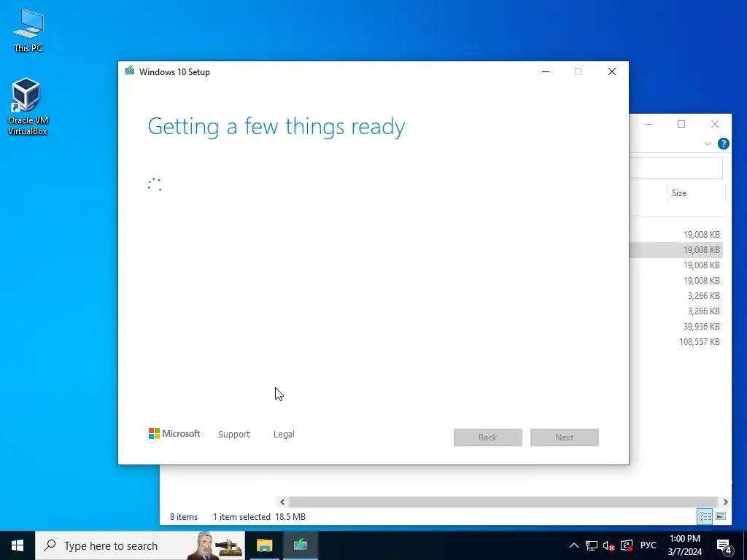Open the Explorer help question-mark icon

[x=723, y=144]
